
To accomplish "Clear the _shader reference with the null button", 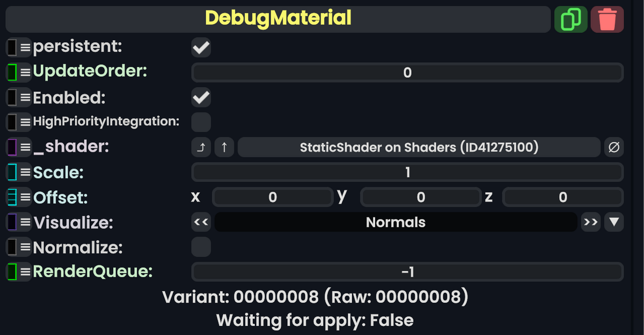I will (614, 147).
